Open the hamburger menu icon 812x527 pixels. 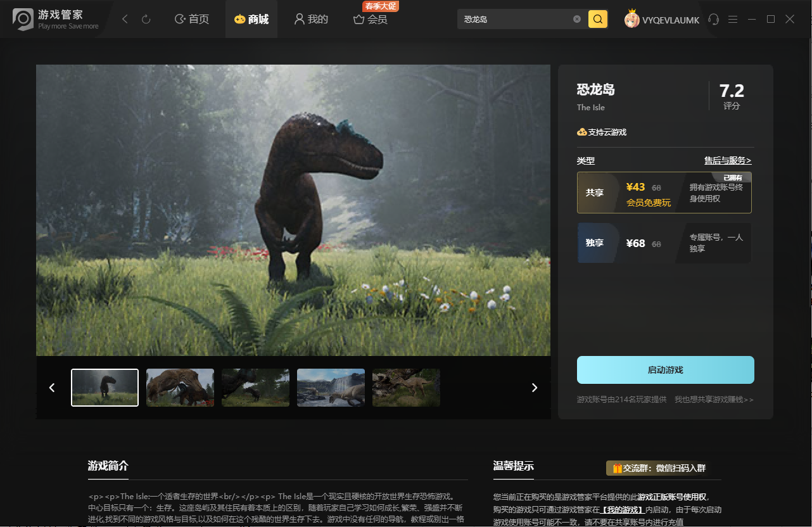click(x=733, y=20)
